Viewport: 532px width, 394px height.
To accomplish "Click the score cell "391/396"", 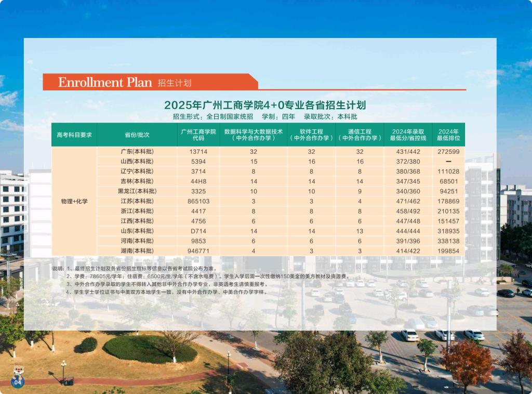I will pos(408,241).
